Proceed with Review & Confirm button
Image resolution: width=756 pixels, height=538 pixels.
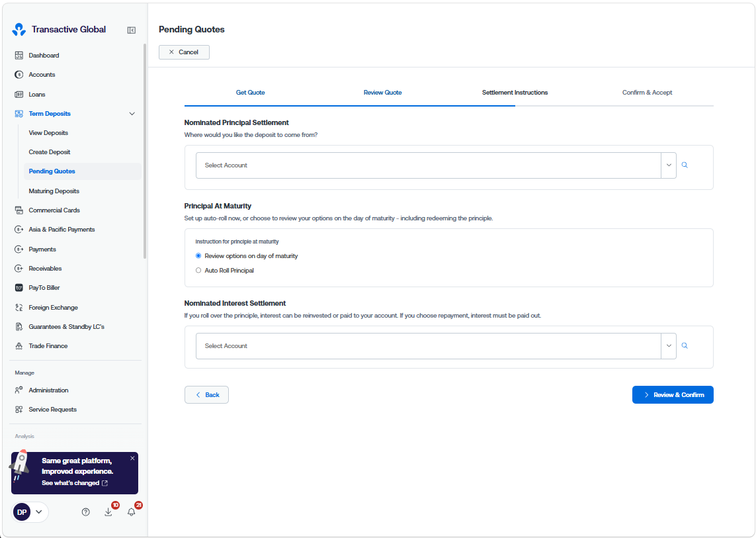(673, 394)
